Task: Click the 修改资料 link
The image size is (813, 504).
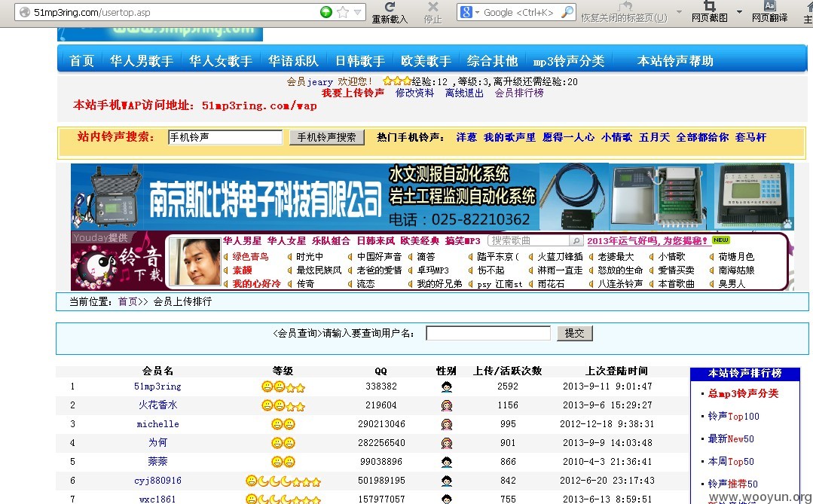Action: [415, 93]
